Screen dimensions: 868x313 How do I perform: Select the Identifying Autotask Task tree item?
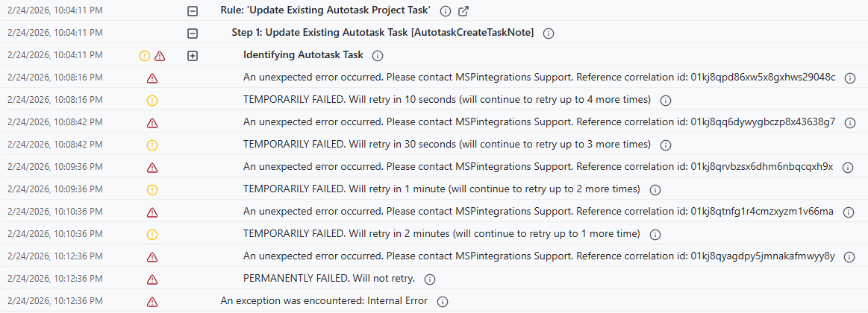tap(303, 55)
